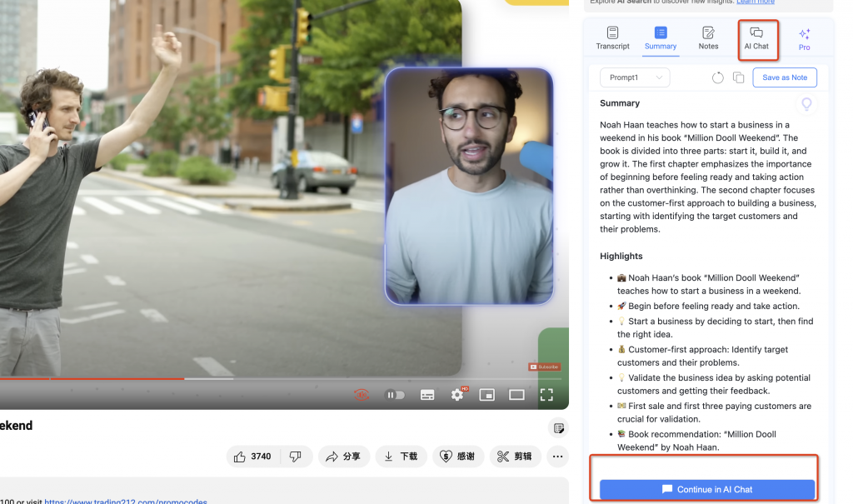This screenshot has width=853, height=504.
Task: Regenerate the summary
Action: coord(717,77)
